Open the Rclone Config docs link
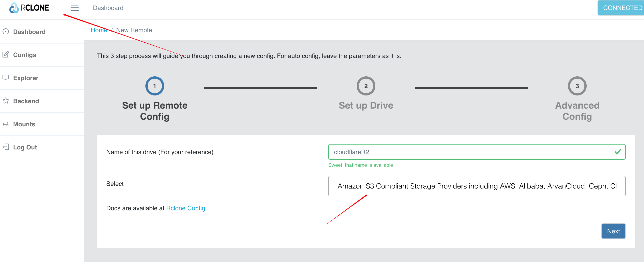Image resolution: width=644 pixels, height=262 pixels. [x=185, y=208]
